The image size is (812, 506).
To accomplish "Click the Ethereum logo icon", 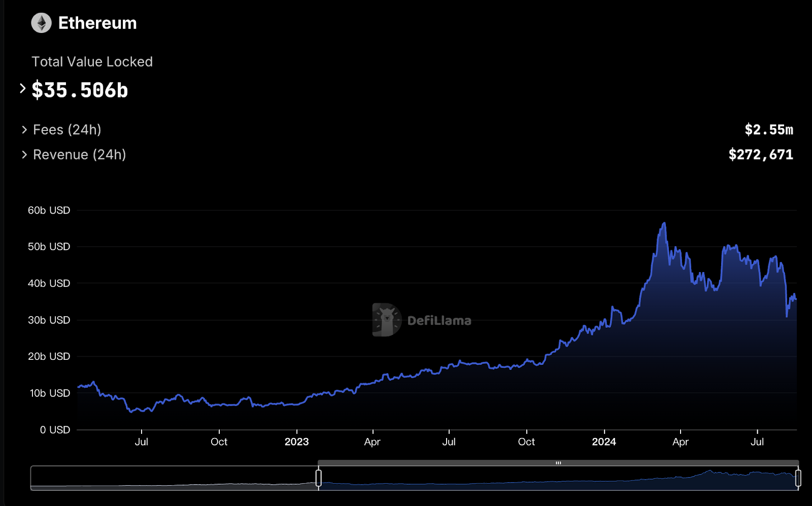I will (x=41, y=23).
